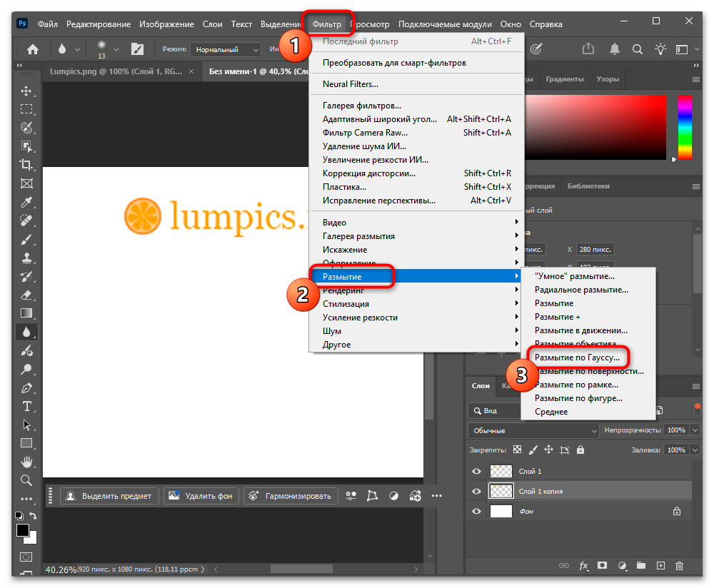Viewport: 714px width, 588px height.
Task: Select the Pen tool
Action: point(26,388)
